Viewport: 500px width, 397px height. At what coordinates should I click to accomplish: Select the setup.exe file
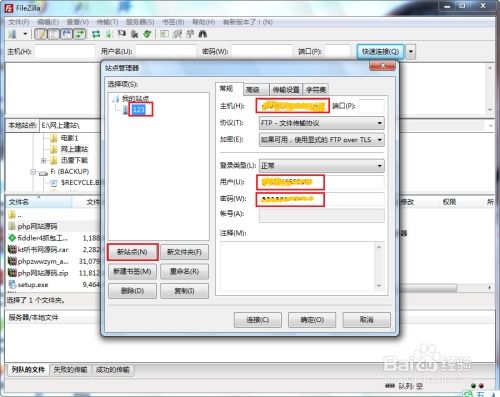(x=33, y=285)
